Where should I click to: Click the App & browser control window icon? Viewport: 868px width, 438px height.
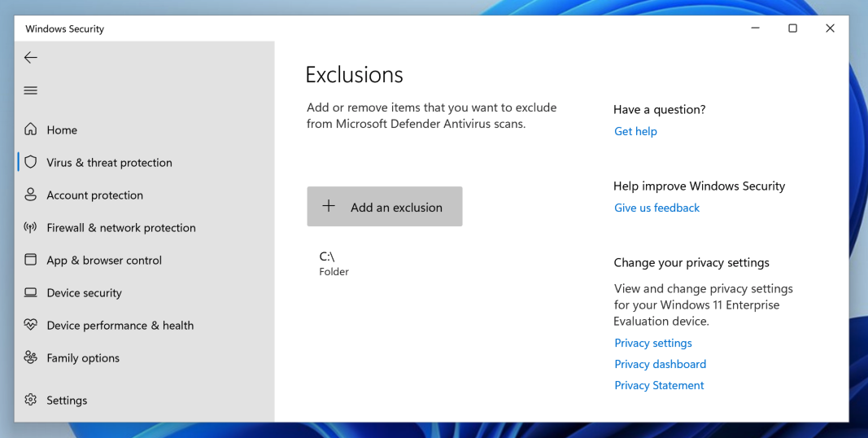pos(31,260)
